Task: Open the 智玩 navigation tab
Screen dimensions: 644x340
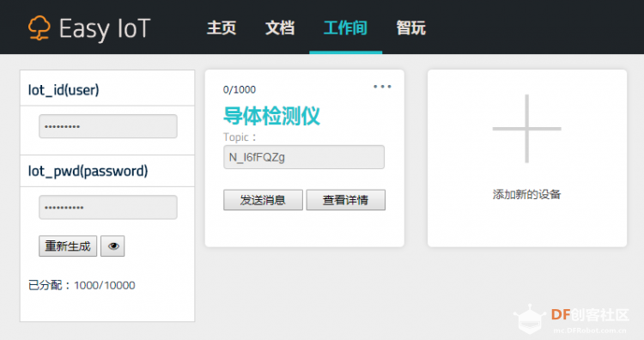Action: [410, 28]
